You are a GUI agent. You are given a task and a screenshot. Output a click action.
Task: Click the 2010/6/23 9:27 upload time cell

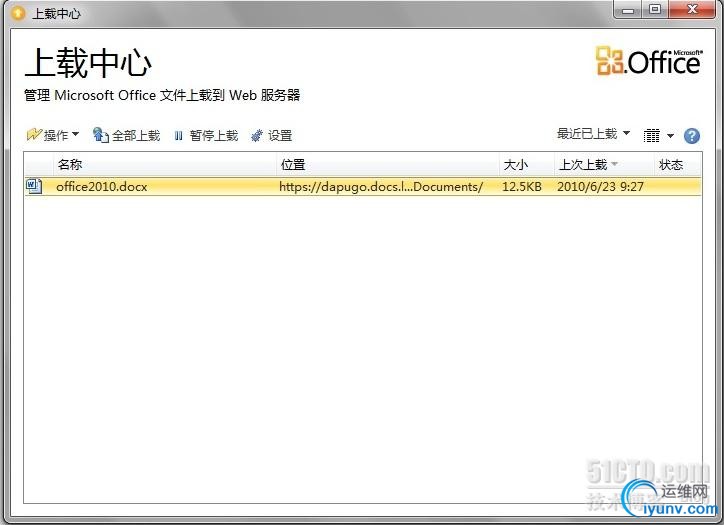point(600,187)
